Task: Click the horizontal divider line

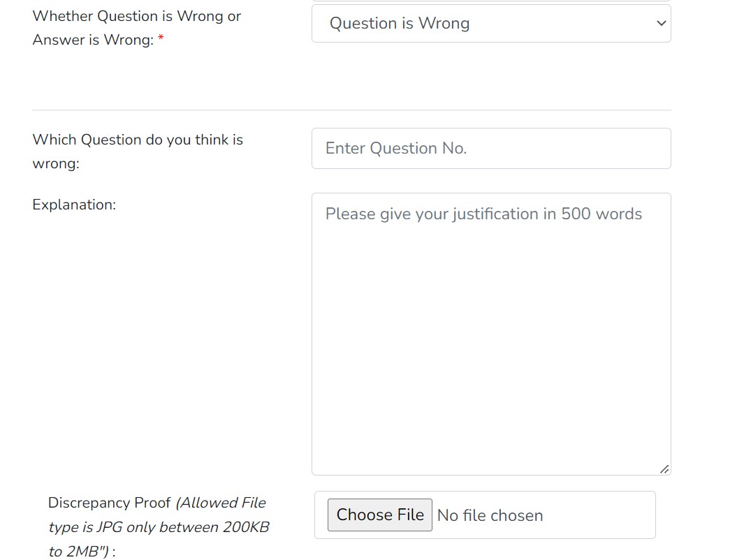Action: point(351,110)
